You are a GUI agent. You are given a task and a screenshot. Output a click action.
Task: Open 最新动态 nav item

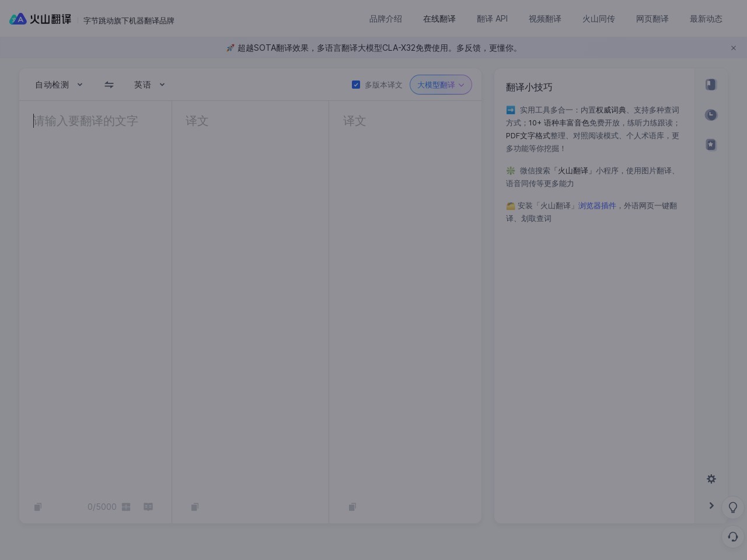(706, 19)
